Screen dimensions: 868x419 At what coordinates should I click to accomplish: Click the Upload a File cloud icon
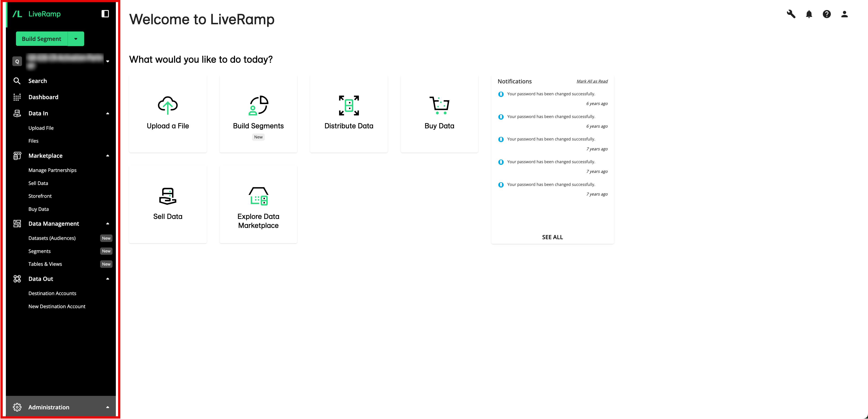pyautogui.click(x=168, y=105)
